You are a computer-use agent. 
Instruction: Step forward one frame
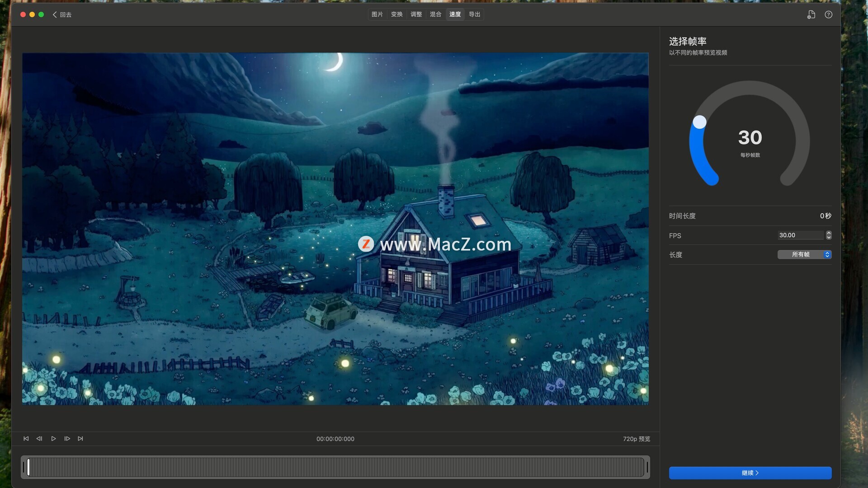point(67,439)
